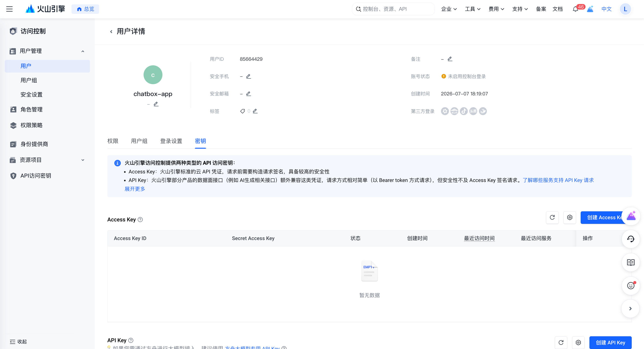Edit the 安全手机 pencil icon
This screenshot has height=349, width=644.
248,76
